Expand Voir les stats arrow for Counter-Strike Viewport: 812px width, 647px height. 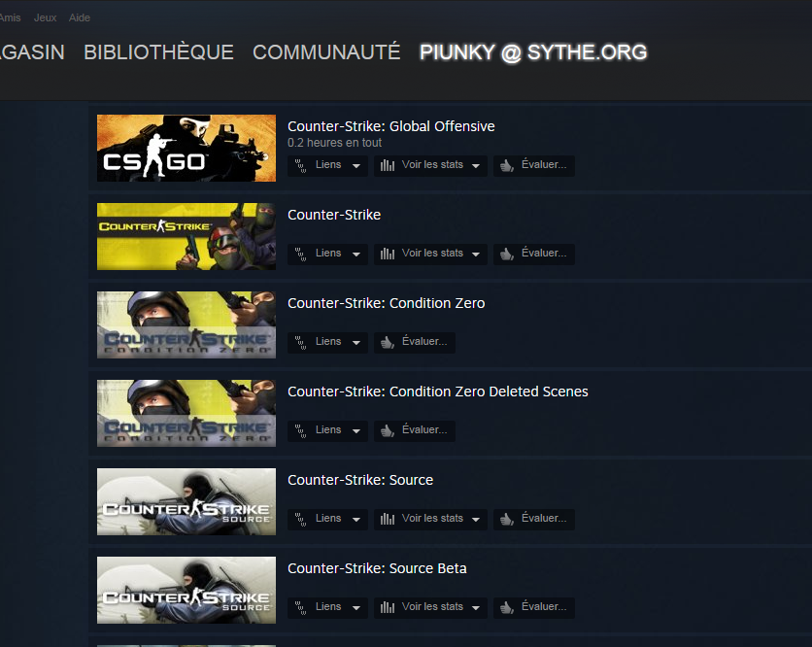(476, 255)
